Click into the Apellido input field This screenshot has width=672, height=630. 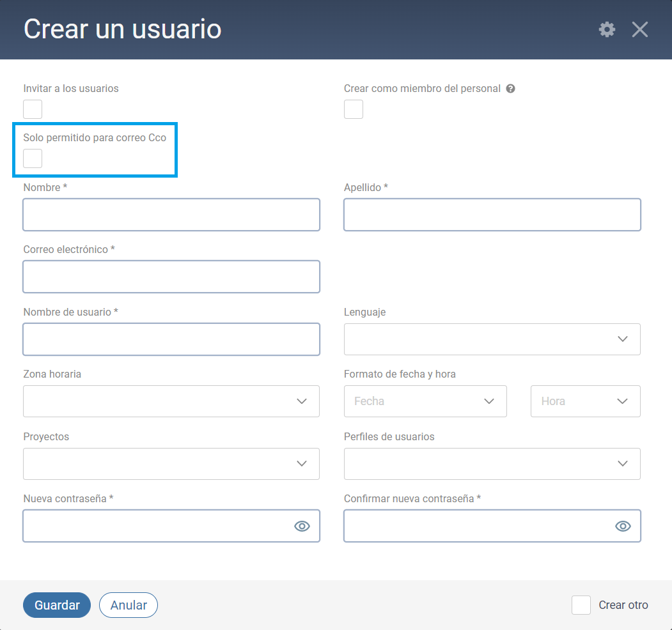[x=492, y=215]
